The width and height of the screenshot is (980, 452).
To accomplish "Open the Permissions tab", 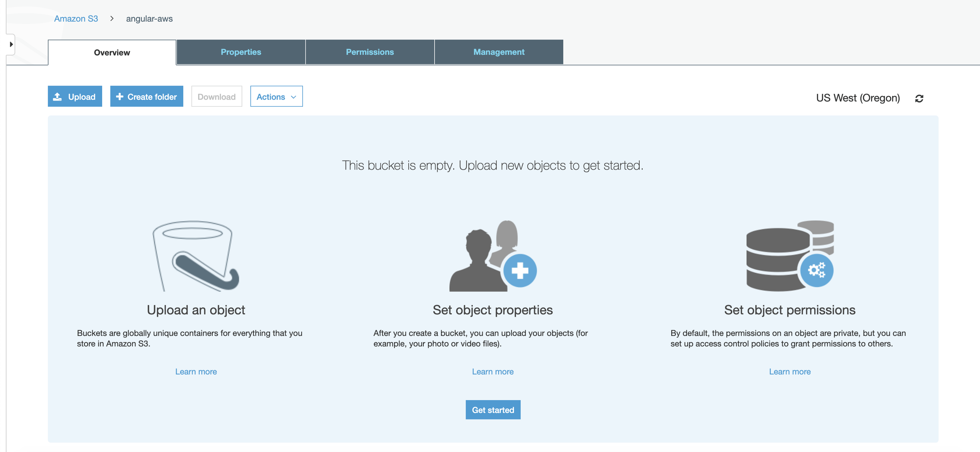I will coord(370,52).
